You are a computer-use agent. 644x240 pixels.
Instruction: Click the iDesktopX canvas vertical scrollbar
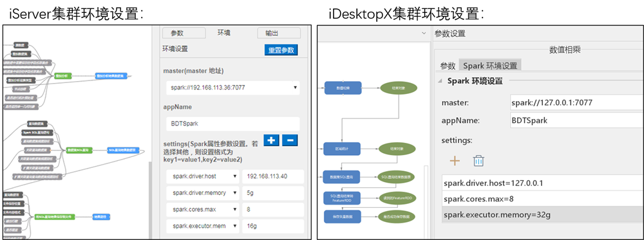point(426,202)
